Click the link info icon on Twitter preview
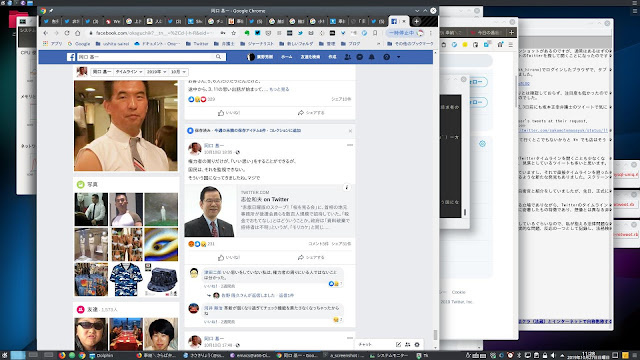The width and height of the screenshot is (640, 360). (x=347, y=187)
